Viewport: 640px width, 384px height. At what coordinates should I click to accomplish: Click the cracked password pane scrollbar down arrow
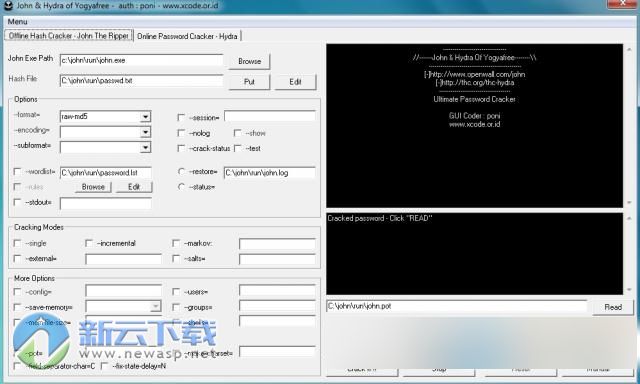click(629, 289)
